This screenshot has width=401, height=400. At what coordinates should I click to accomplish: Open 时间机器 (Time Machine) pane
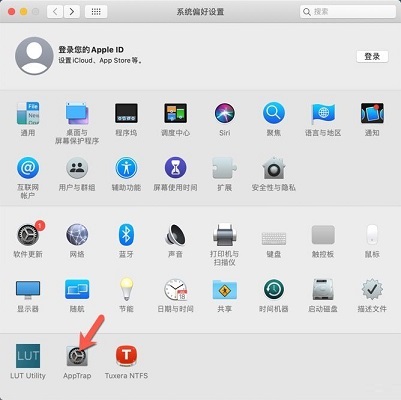click(274, 289)
